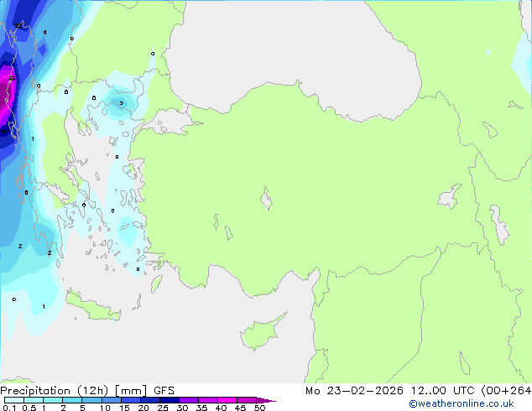Viewport: 532px width, 411px height.
Task: Click the 30–35 mm purple legend swatch
Action: (x=189, y=400)
